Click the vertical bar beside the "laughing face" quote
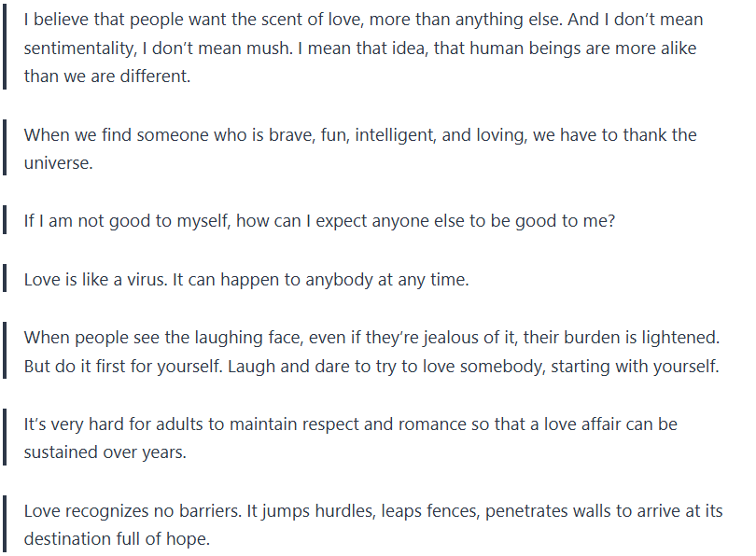Image resolution: width=756 pixels, height=556 pixels. tap(5, 352)
